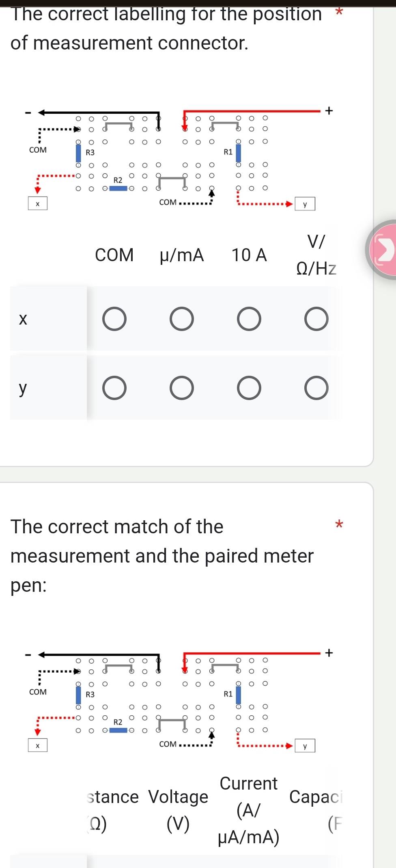The width and height of the screenshot is (396, 868).
Task: Tap the 'correct match of the measurement' question title
Action: coord(162,555)
